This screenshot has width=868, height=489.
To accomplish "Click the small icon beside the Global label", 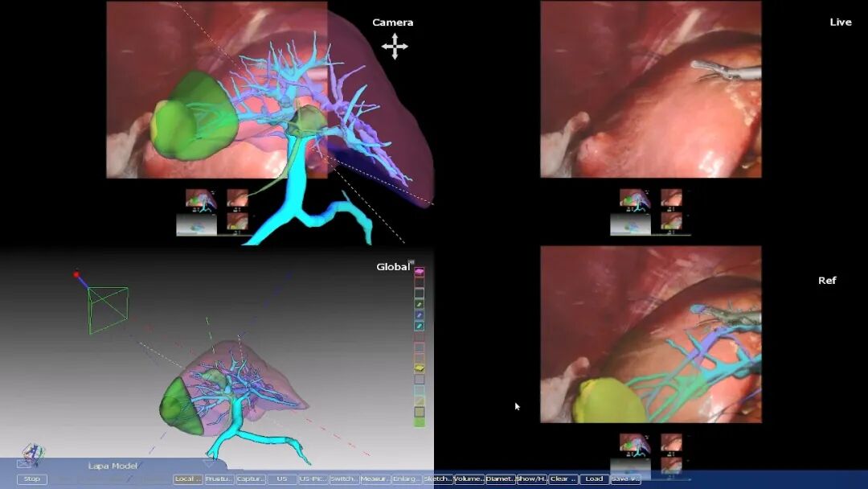I will 411,261.
